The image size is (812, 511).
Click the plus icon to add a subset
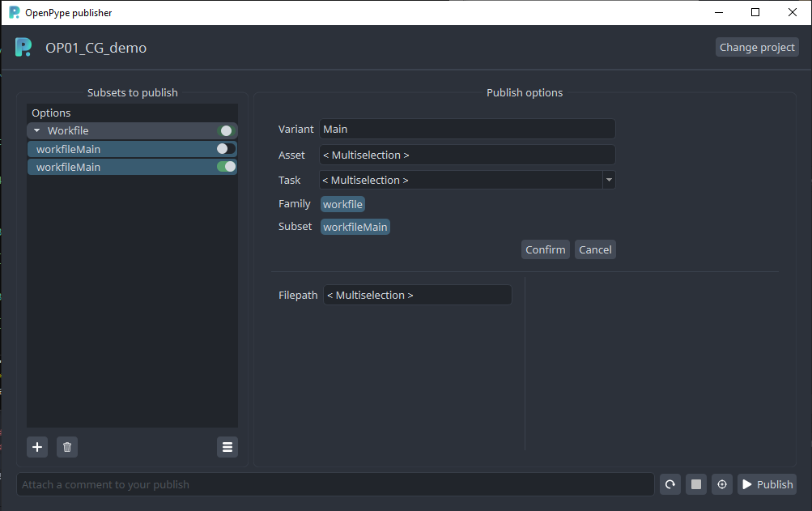(36, 446)
